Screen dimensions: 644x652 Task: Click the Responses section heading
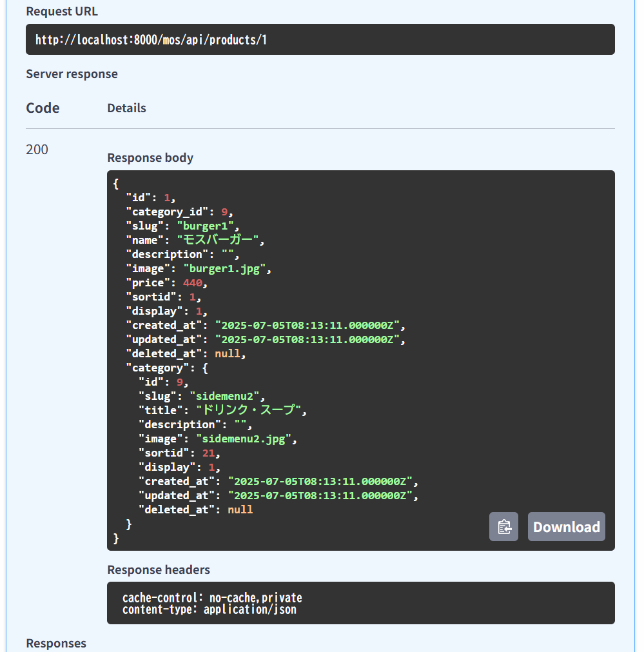[55, 643]
